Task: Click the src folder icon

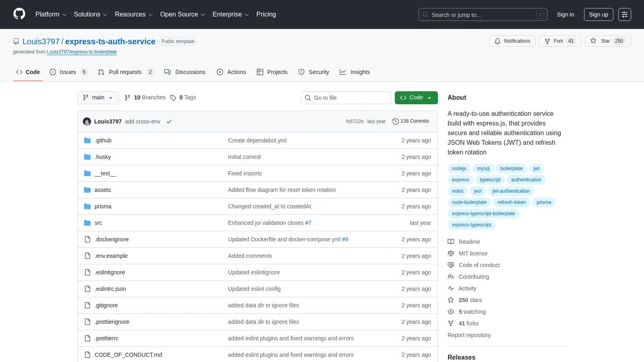Action: (87, 223)
